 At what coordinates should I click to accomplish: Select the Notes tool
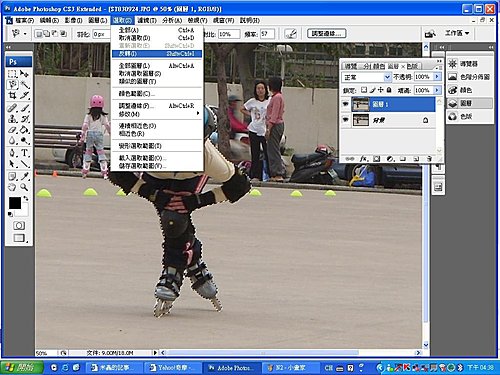[x=13, y=176]
